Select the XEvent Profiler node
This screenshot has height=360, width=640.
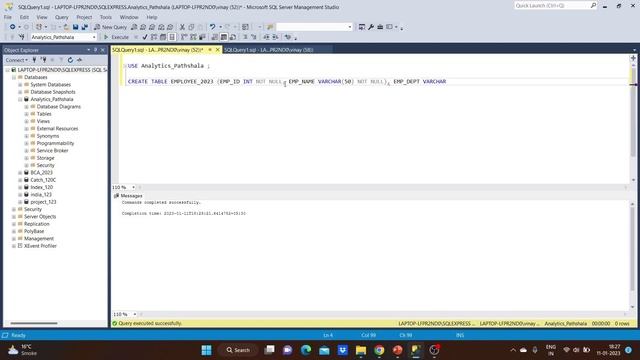point(40,246)
